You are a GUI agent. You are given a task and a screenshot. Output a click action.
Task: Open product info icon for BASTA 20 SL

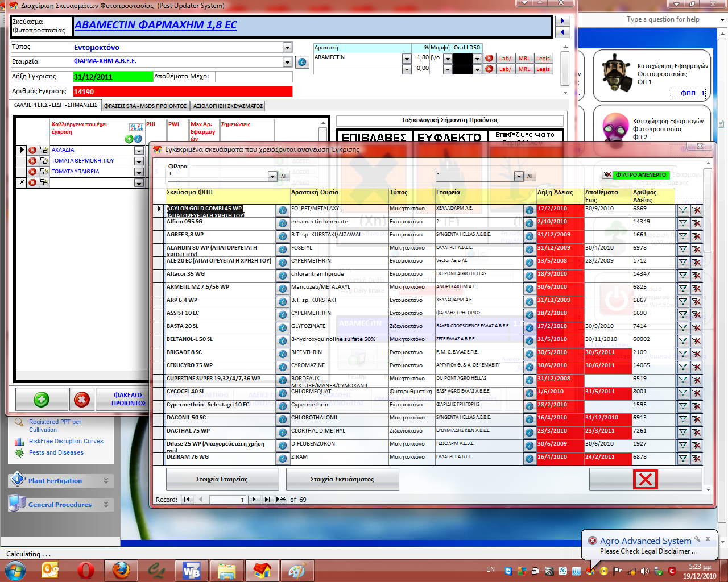(x=283, y=328)
